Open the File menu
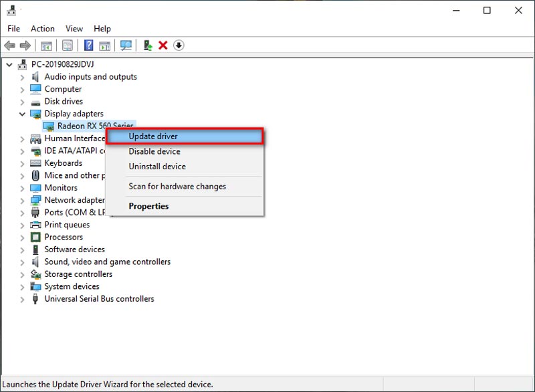This screenshot has height=392, width=535. click(x=13, y=29)
